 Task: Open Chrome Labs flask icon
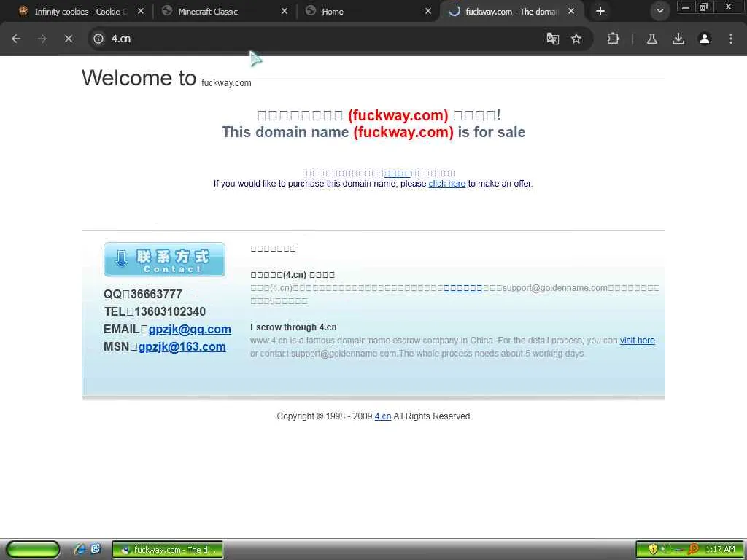(x=652, y=39)
